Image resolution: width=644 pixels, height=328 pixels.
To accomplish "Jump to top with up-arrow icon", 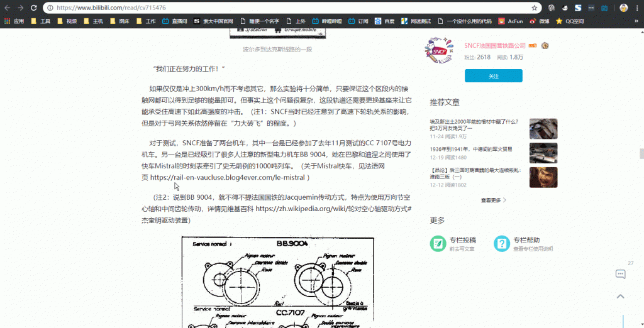I will coord(620,297).
